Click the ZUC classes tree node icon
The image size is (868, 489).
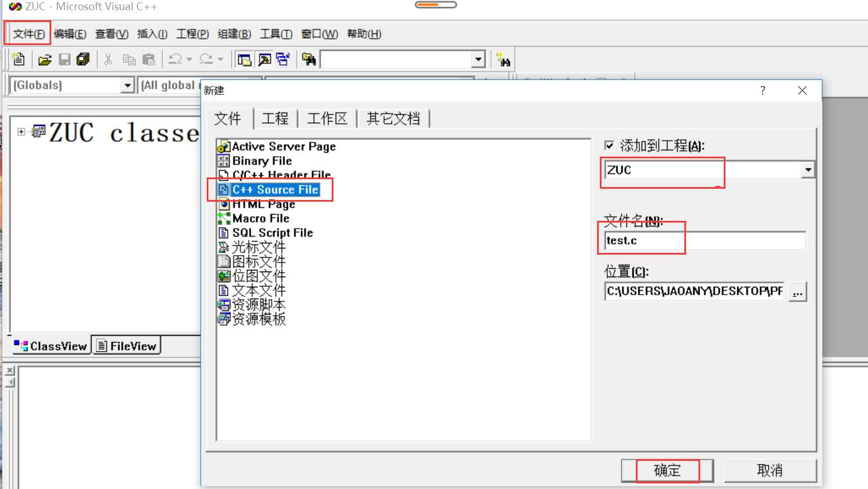(x=39, y=132)
